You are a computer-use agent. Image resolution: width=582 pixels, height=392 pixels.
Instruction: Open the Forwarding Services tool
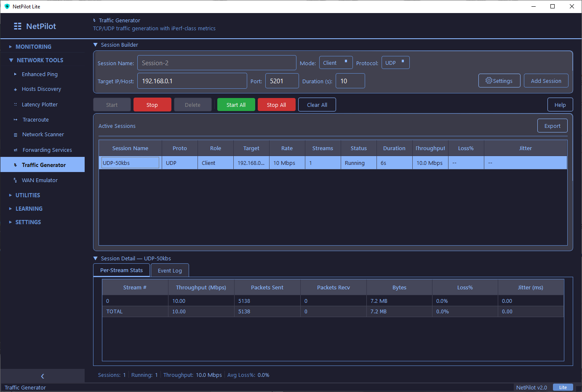(x=16, y=150)
